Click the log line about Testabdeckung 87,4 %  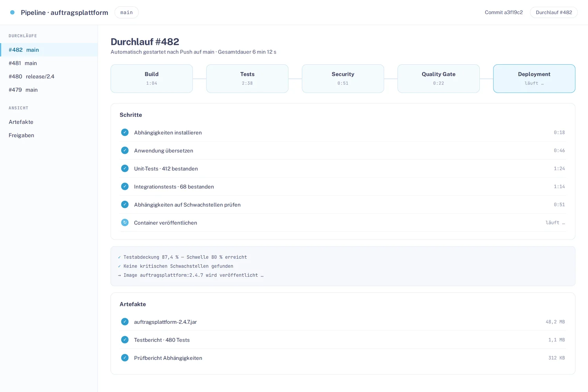click(x=182, y=257)
